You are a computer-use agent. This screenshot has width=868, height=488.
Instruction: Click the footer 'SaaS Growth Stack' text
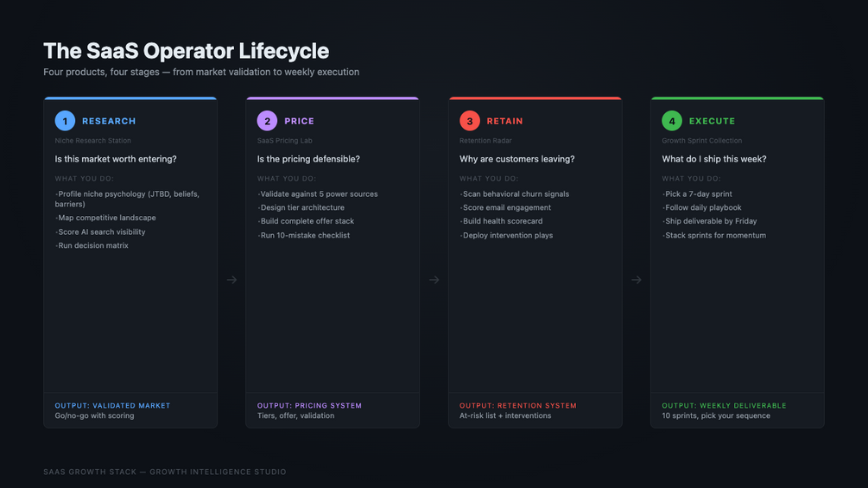90,472
